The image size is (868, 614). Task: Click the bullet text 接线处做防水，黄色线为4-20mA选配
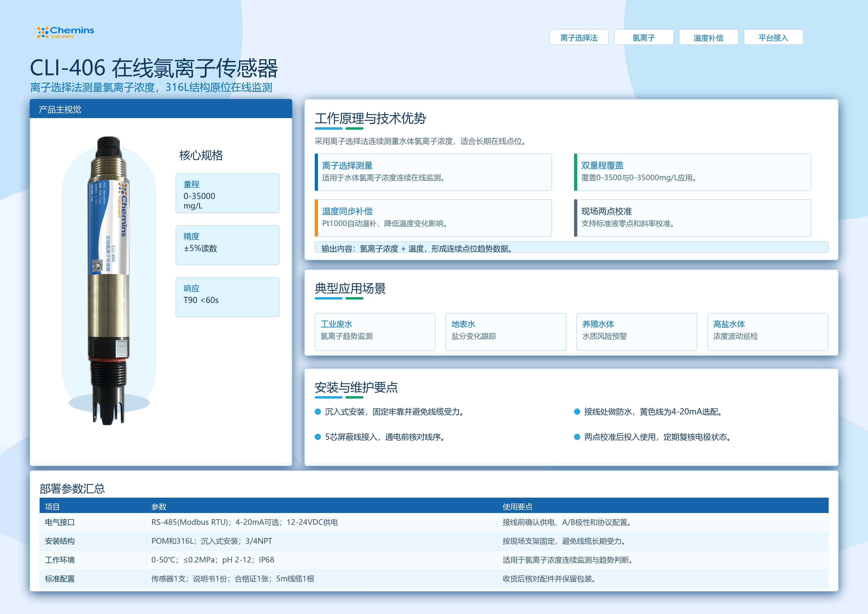(x=653, y=412)
